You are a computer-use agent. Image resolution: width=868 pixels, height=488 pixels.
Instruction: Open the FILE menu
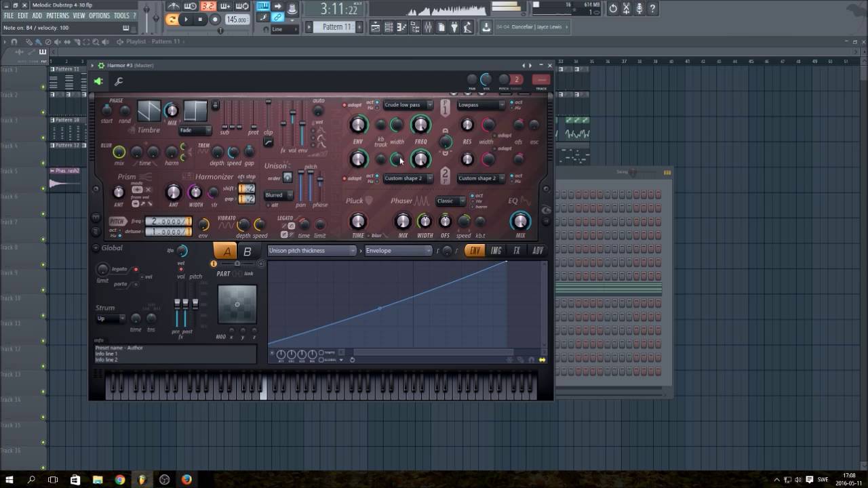coord(9,16)
